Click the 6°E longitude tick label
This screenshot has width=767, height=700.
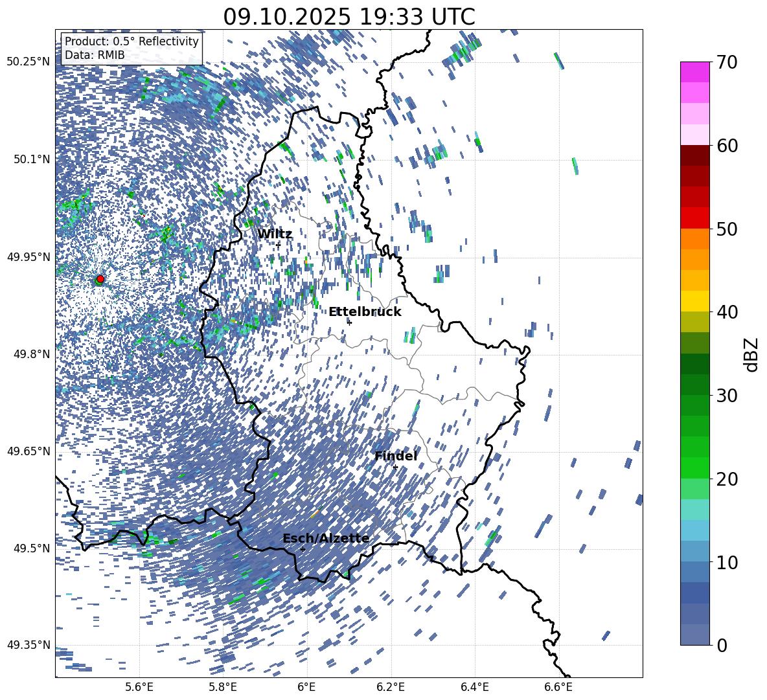306,687
